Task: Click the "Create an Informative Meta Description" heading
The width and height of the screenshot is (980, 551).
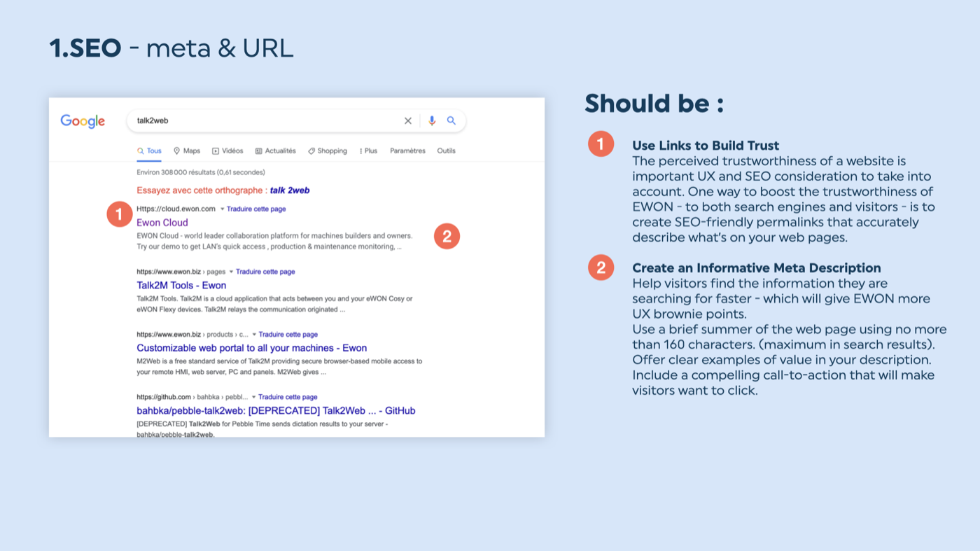Action: click(757, 268)
